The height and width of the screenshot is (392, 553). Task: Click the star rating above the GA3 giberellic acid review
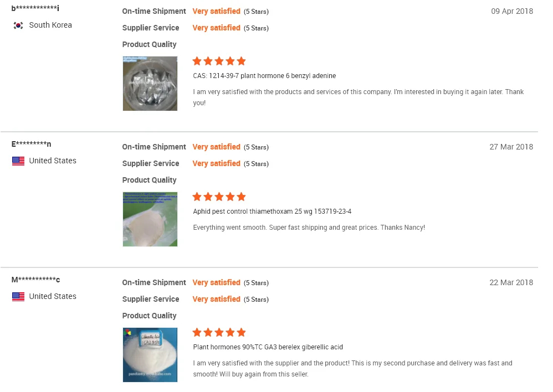point(219,333)
